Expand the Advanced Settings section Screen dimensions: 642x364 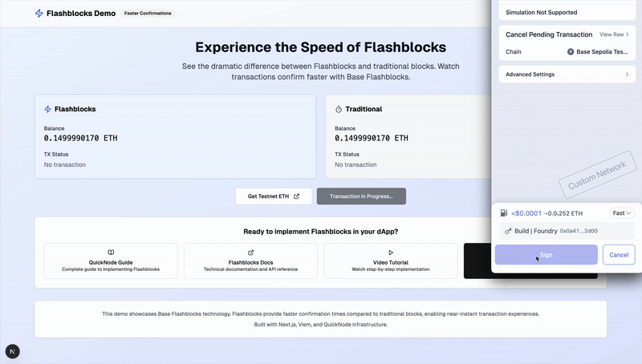(x=566, y=75)
